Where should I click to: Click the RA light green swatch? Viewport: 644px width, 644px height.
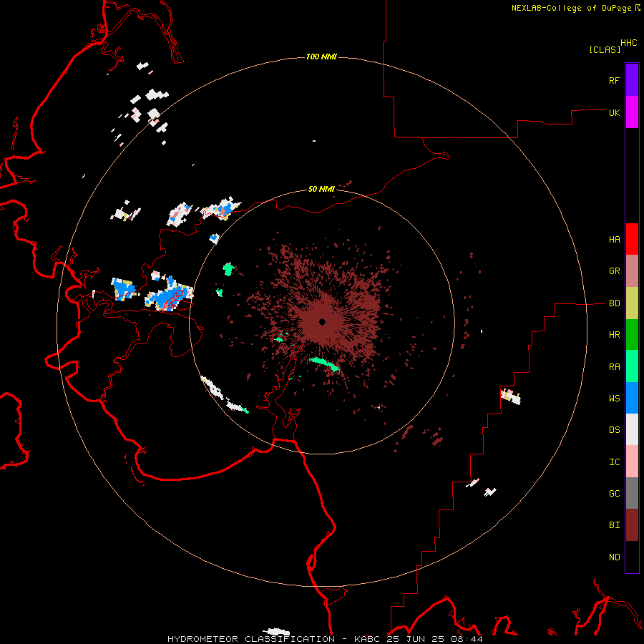tap(632, 366)
